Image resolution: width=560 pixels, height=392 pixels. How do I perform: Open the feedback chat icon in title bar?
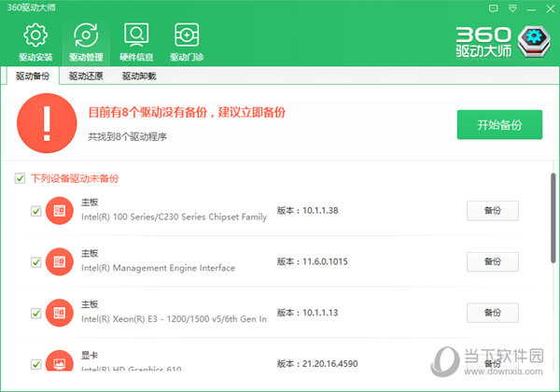493,8
